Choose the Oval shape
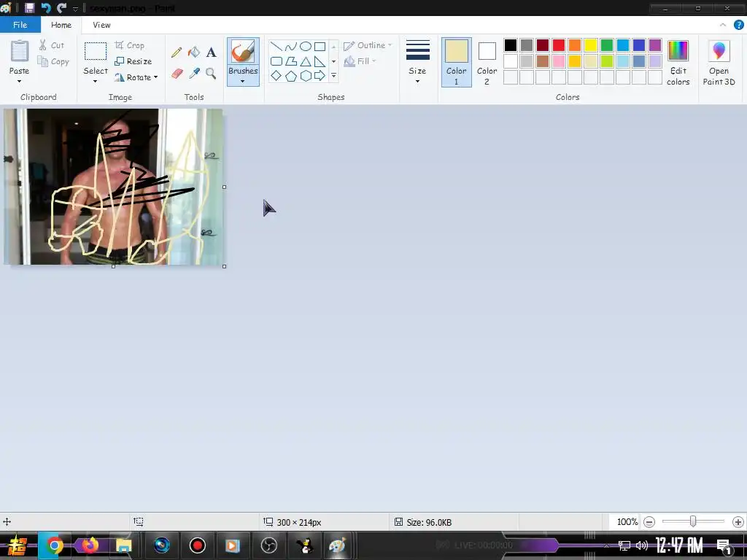This screenshot has height=560, width=747. (306, 46)
